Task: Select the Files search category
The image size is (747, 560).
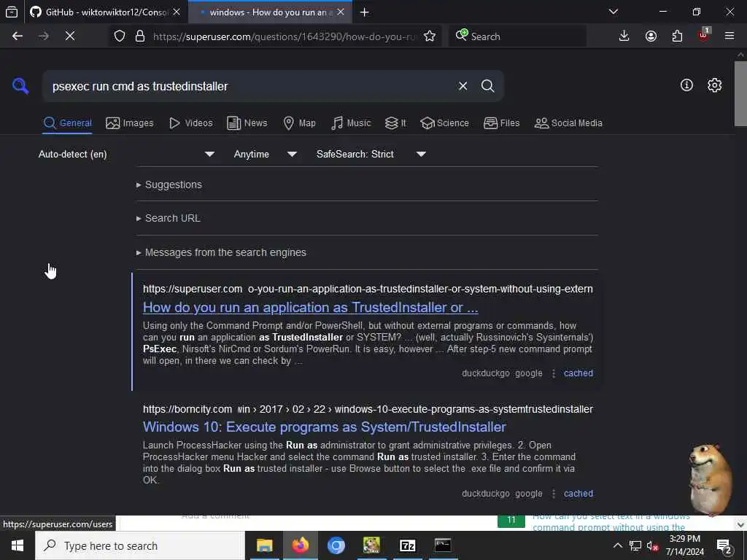Action: point(501,123)
